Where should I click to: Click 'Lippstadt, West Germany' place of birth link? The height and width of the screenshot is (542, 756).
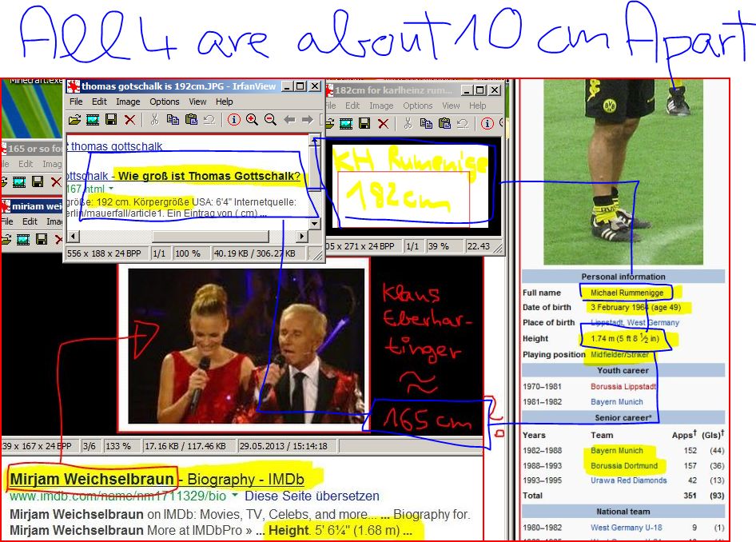635,322
